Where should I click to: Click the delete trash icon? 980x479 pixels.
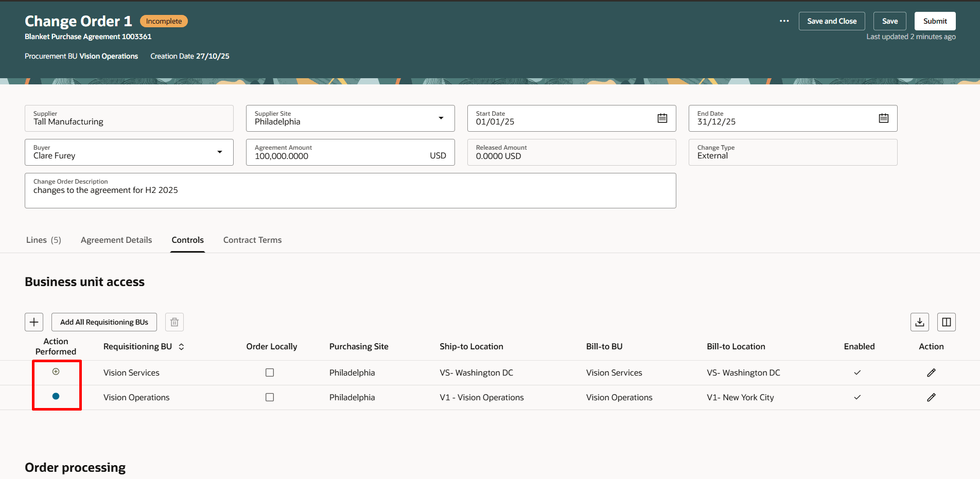click(x=174, y=322)
